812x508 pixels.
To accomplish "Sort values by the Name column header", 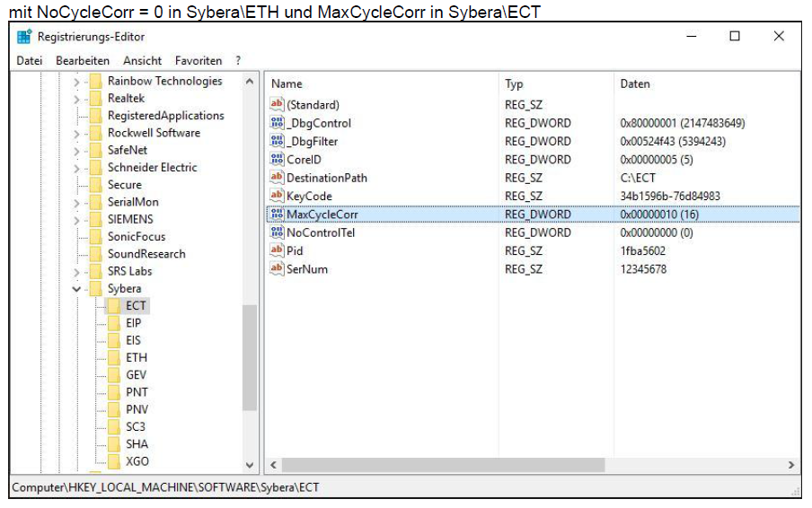I will pos(287,84).
